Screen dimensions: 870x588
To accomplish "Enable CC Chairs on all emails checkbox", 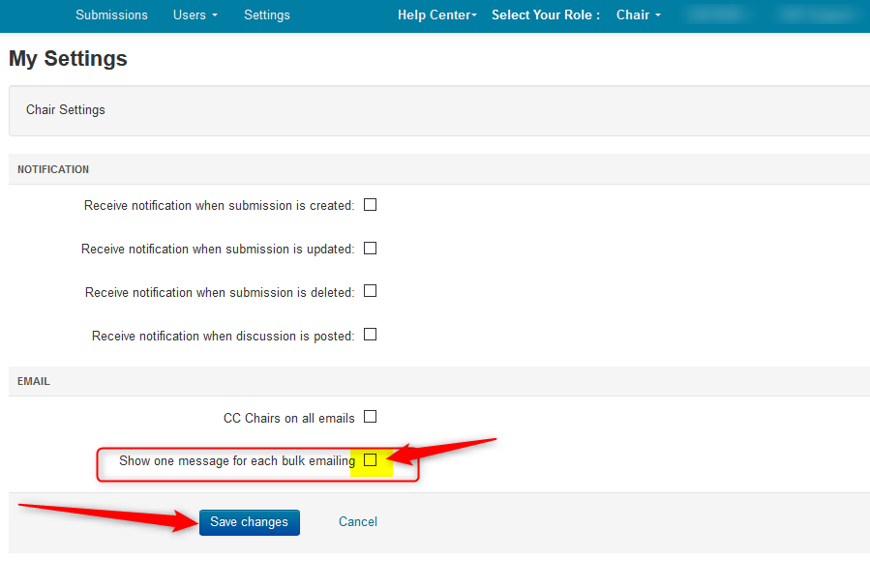I will pyautogui.click(x=370, y=417).
